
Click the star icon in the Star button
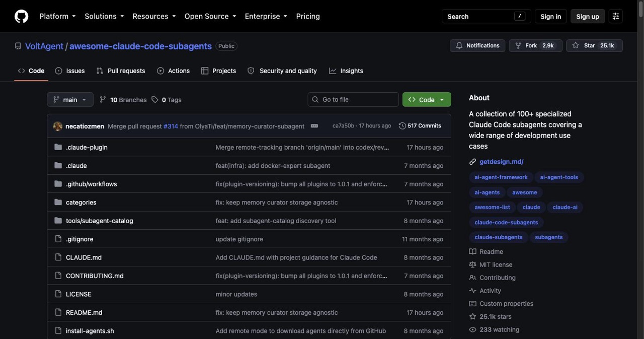coord(576,45)
